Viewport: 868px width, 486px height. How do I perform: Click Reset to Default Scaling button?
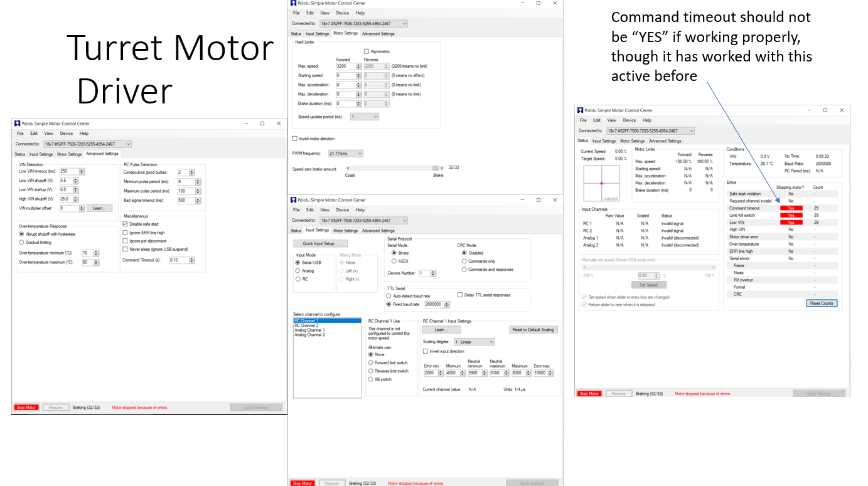(x=533, y=330)
